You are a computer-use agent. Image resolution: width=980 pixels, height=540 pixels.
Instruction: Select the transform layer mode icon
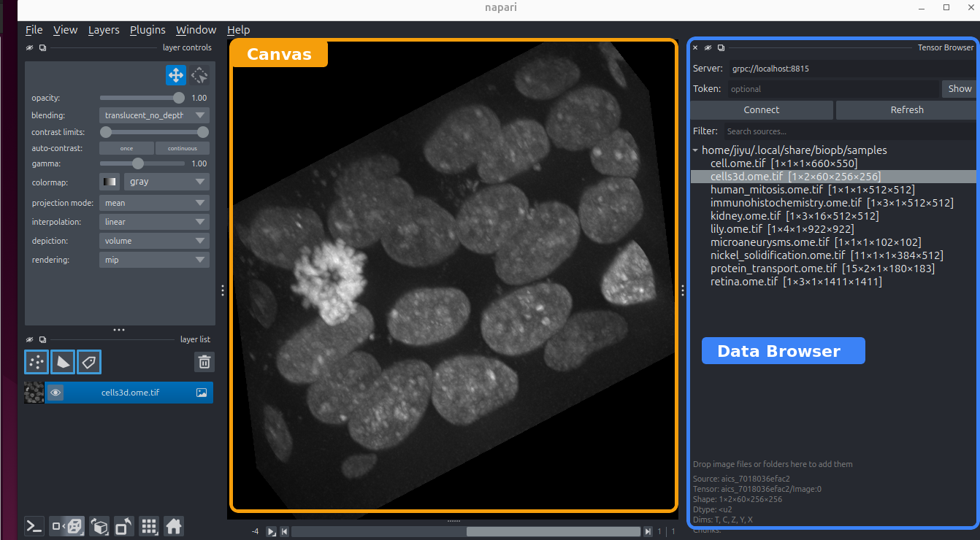point(199,75)
